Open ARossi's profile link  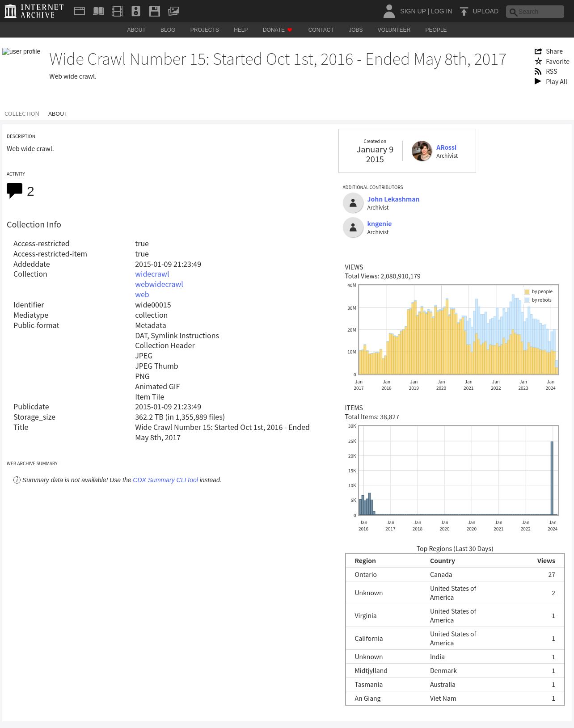coord(446,147)
